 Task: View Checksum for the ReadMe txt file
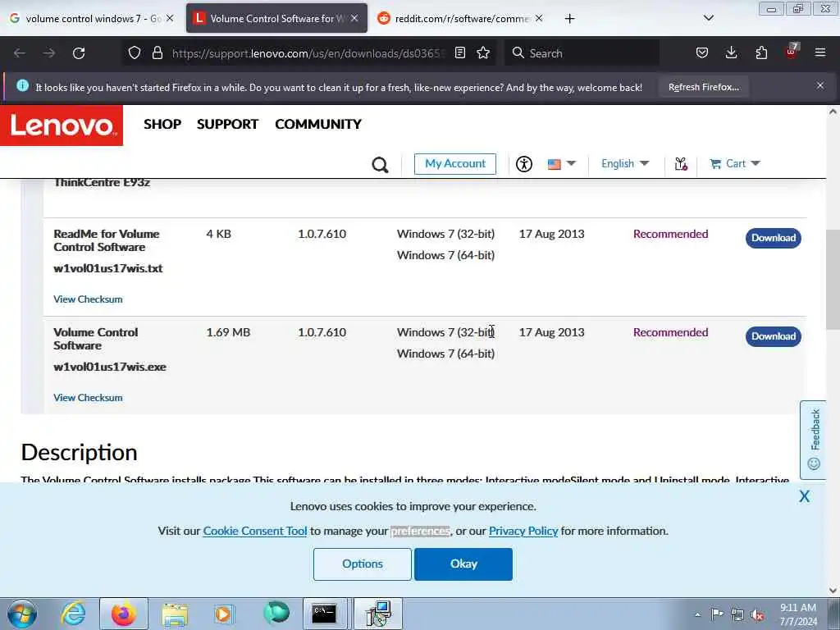pos(88,299)
